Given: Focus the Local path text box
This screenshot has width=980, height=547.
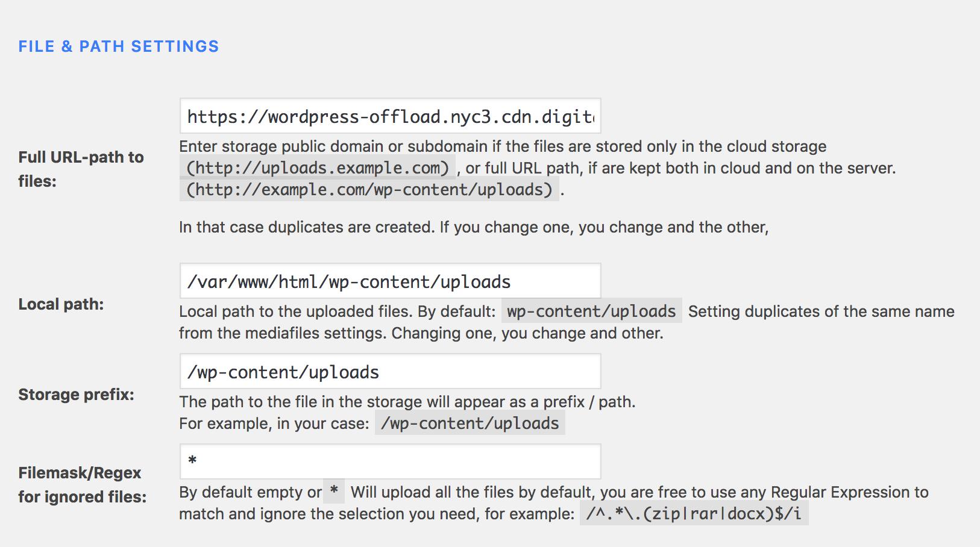Looking at the screenshot, I should click(390, 281).
